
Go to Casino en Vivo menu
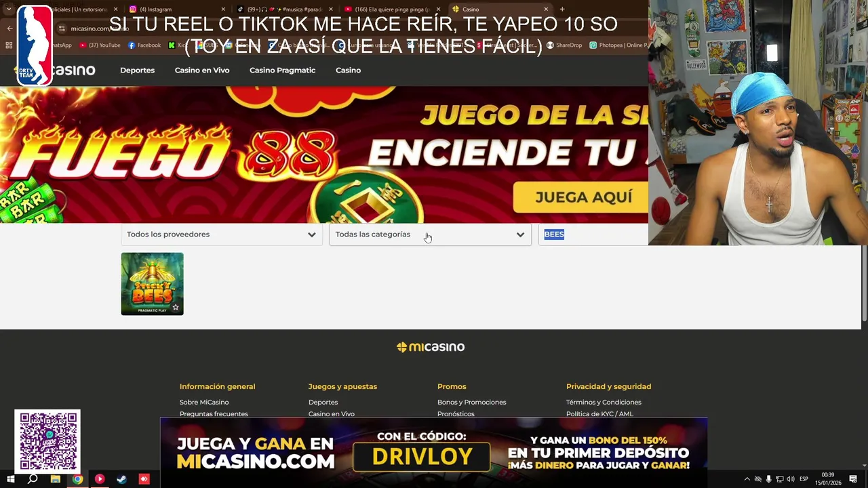pyautogui.click(x=202, y=70)
